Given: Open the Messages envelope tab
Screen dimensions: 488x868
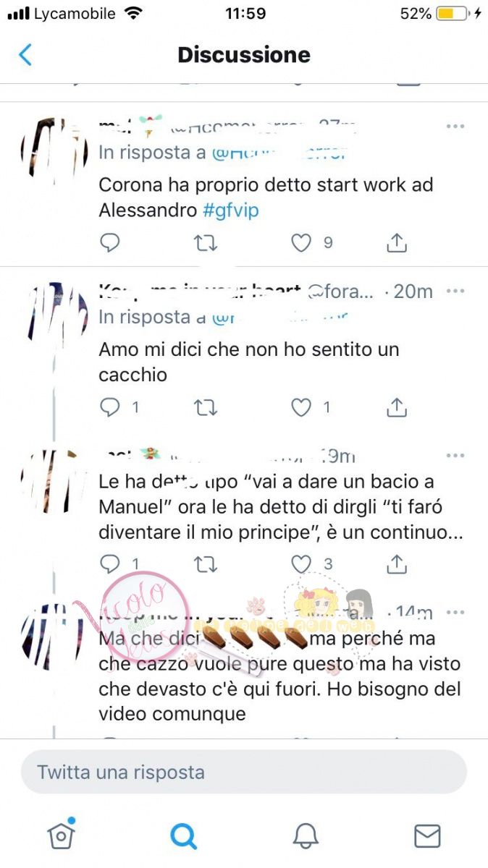Looking at the screenshot, I should [427, 836].
